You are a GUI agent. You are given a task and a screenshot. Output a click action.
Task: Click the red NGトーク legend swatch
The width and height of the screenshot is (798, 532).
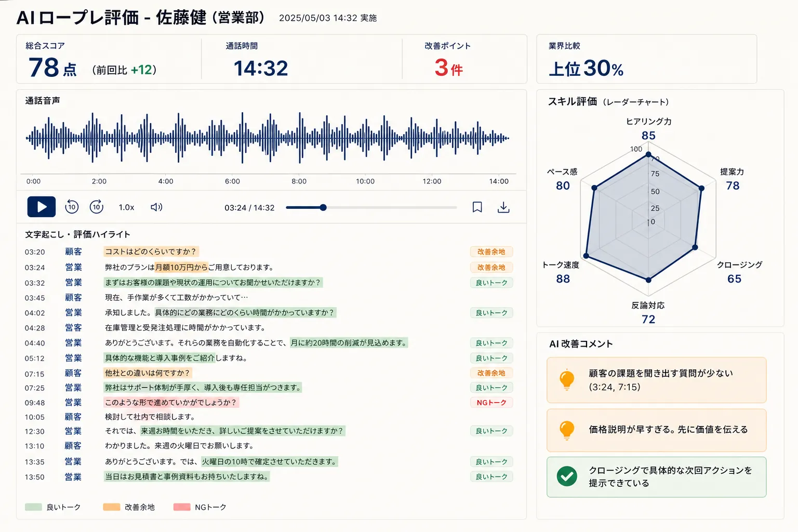[x=182, y=507]
